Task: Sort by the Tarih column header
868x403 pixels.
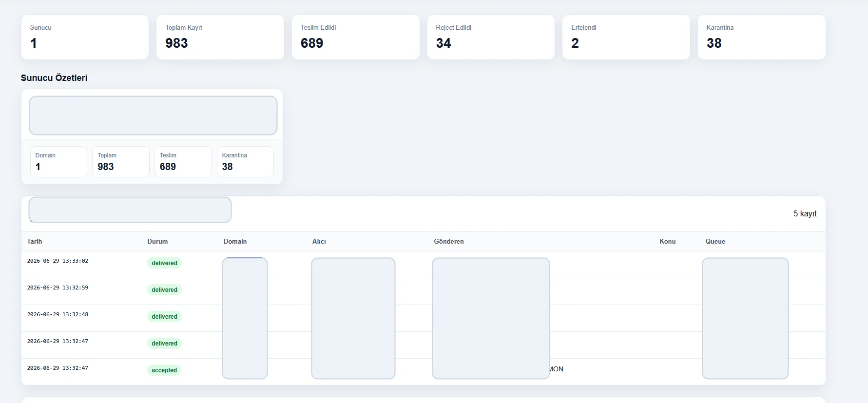Action: tap(35, 241)
